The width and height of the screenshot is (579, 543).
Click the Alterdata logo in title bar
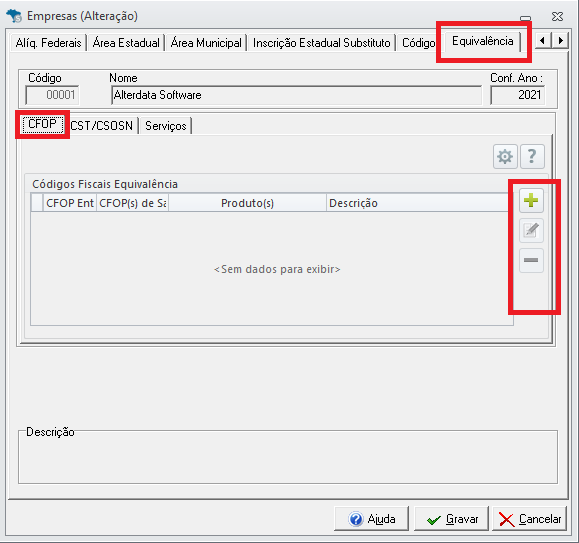[x=14, y=16]
